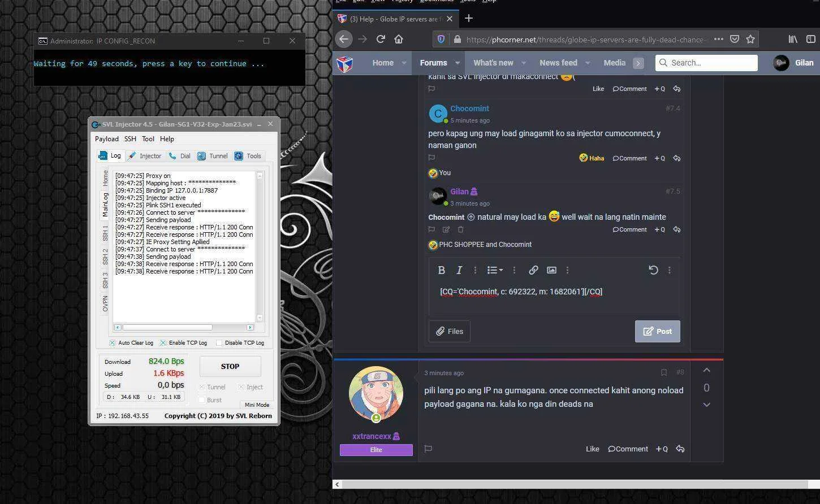Open Pocket save icon in address bar

point(734,39)
